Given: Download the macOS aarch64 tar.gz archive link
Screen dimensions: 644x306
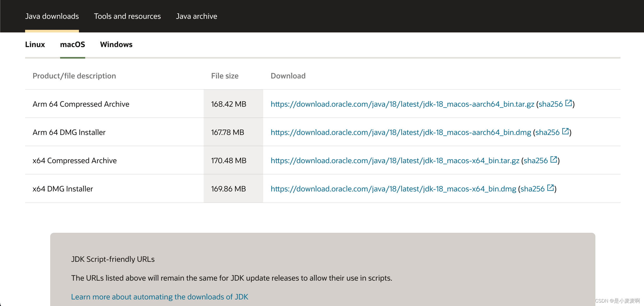Looking at the screenshot, I should [x=402, y=104].
